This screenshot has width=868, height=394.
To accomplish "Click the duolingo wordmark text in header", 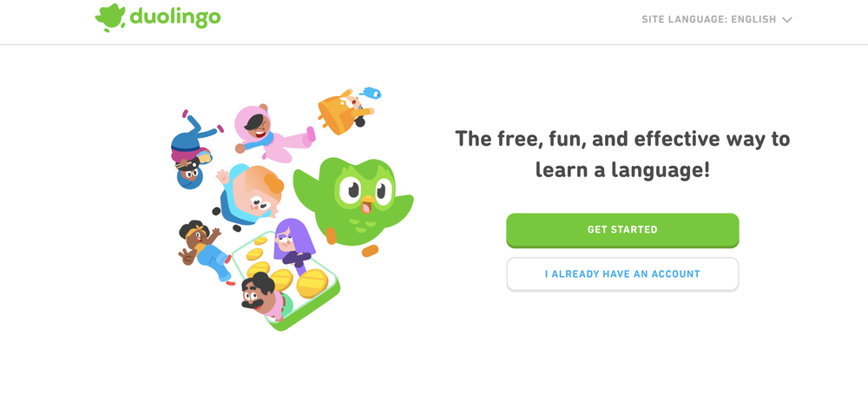I will coord(175,16).
